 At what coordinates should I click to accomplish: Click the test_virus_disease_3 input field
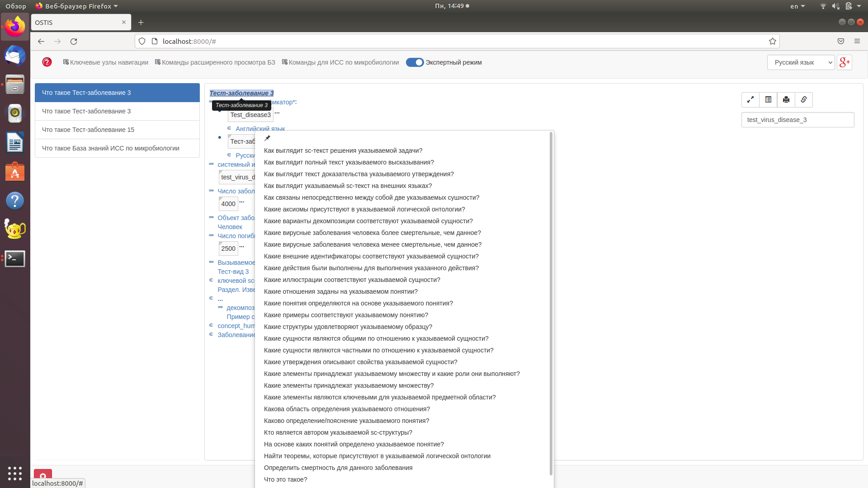[797, 120]
